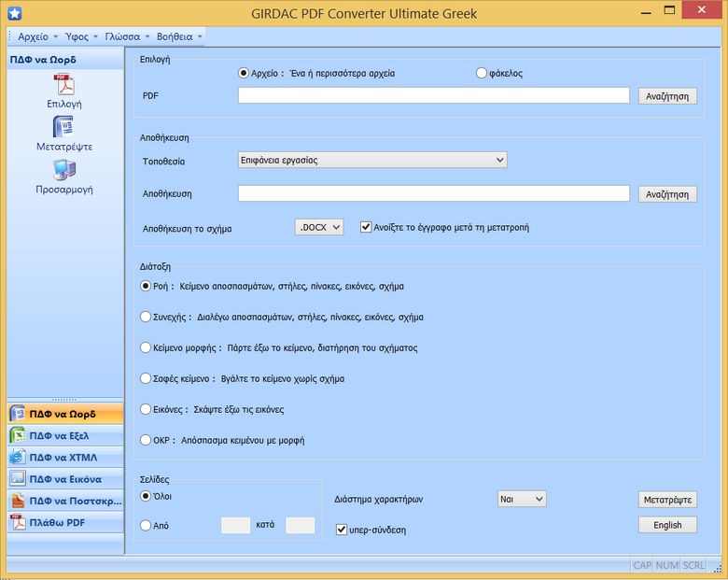Click the sidebar splitter dotted grip handle
The image size is (728, 580).
pyautogui.click(x=64, y=399)
